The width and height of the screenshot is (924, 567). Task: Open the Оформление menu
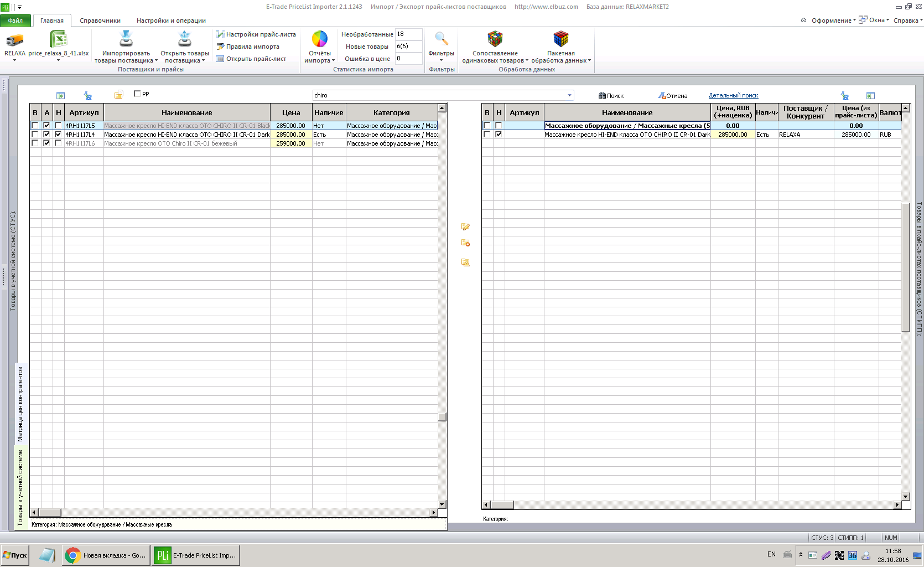pos(833,20)
